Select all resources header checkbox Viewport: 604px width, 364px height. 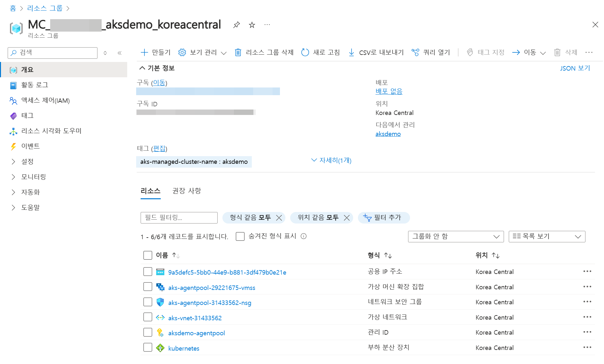148,255
